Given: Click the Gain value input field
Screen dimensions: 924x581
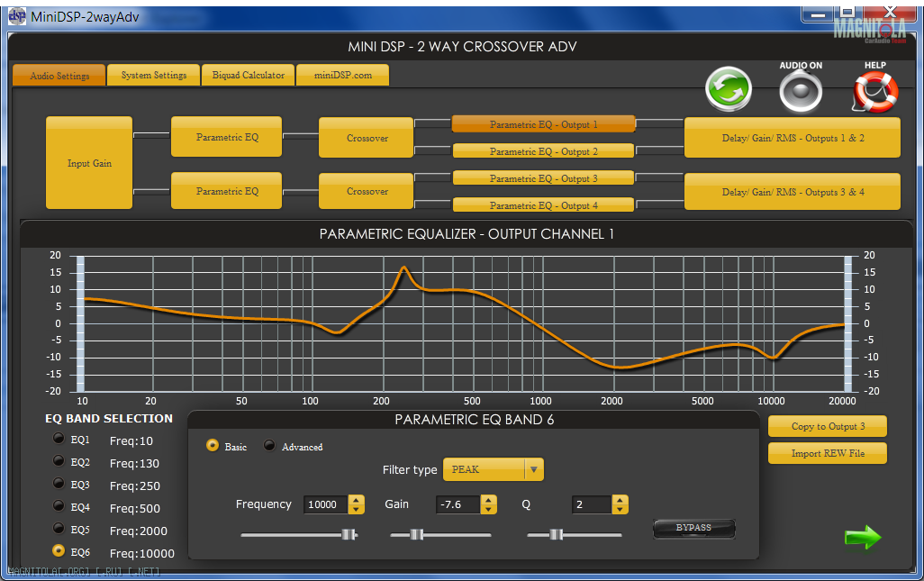Looking at the screenshot, I should pyautogui.click(x=458, y=504).
